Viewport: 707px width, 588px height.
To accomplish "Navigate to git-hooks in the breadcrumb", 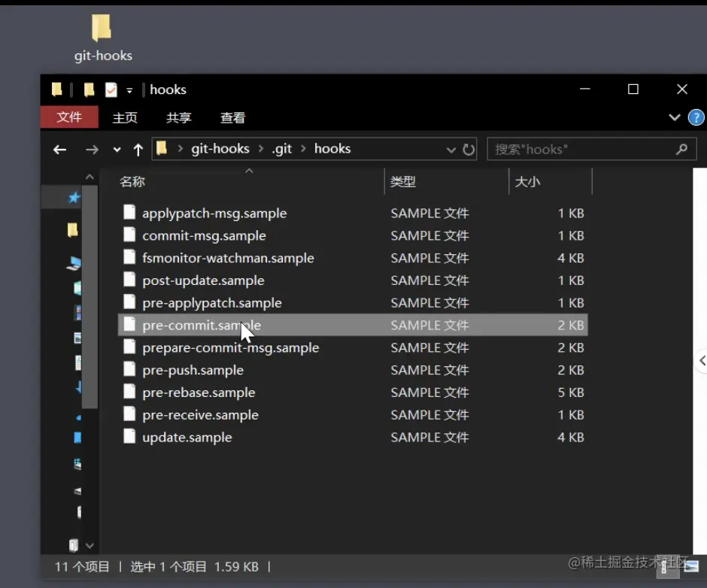I will [x=220, y=149].
